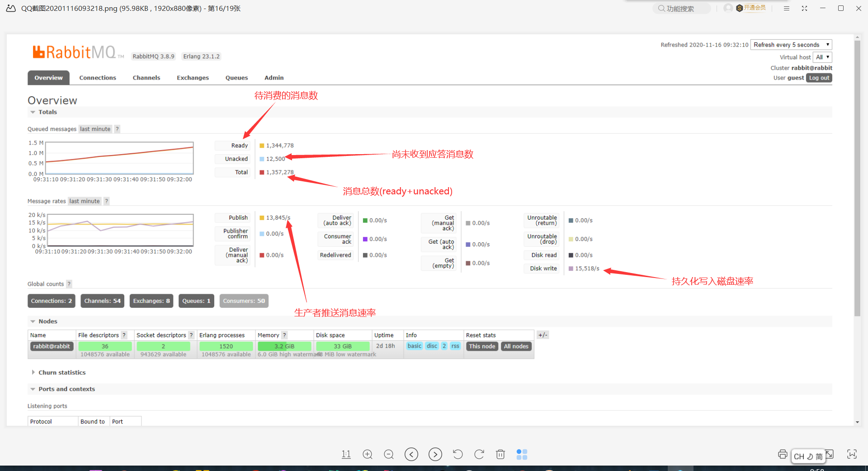Image resolution: width=868 pixels, height=471 pixels.
Task: Click the Queued messages chart
Action: click(x=120, y=158)
